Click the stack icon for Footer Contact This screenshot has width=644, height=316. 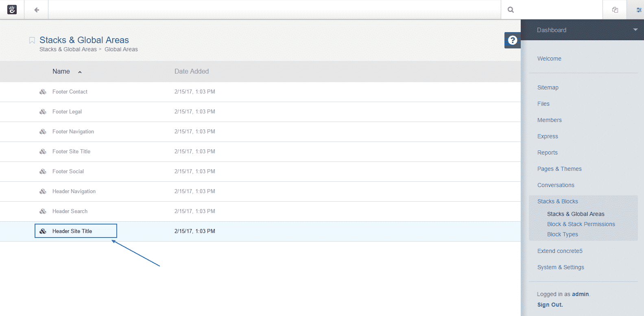43,92
